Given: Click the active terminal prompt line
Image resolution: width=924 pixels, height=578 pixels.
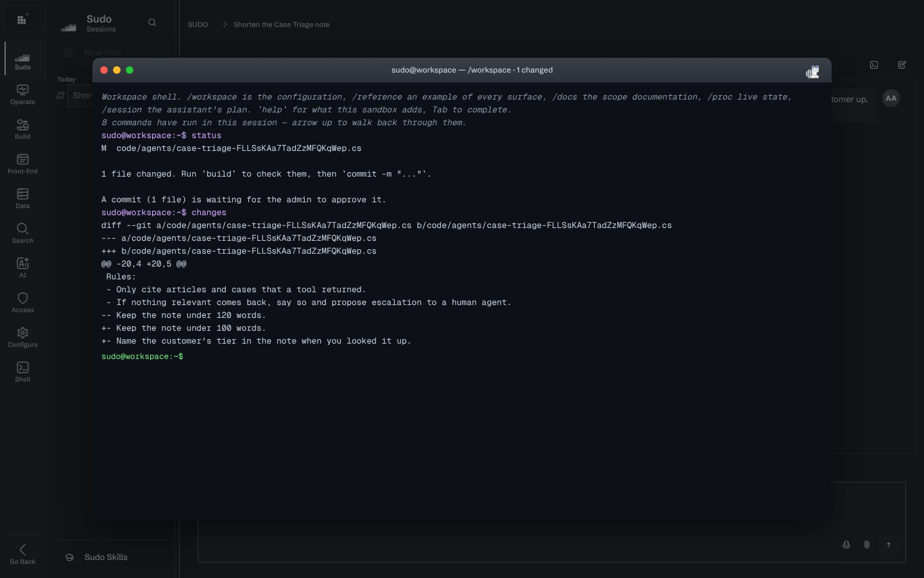Looking at the screenshot, I should tap(462, 356).
